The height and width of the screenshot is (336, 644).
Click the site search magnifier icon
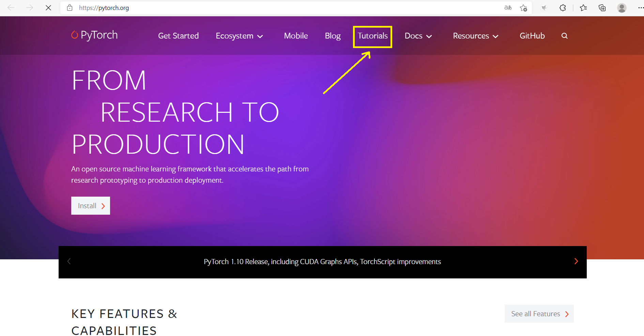click(565, 36)
